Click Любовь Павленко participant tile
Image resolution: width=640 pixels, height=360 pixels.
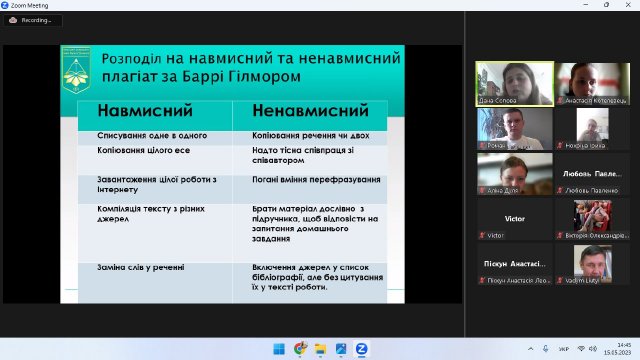[x=592, y=174]
